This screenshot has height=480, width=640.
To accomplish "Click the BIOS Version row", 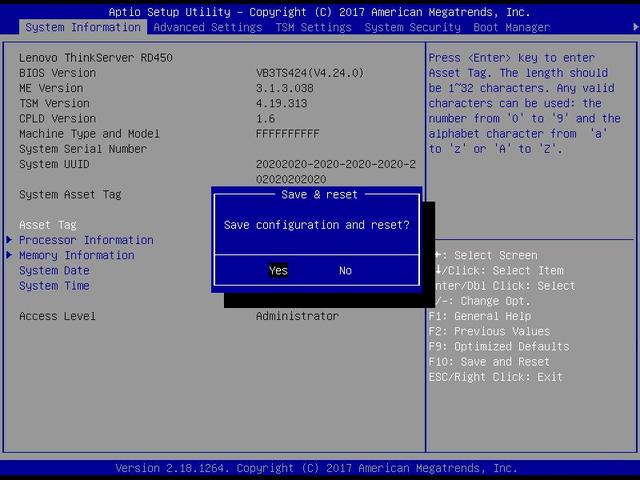I will click(x=58, y=73).
